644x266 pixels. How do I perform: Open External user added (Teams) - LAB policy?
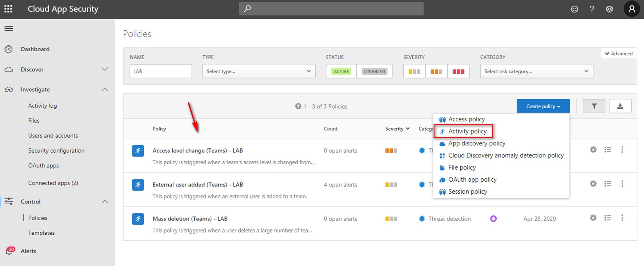(198, 185)
